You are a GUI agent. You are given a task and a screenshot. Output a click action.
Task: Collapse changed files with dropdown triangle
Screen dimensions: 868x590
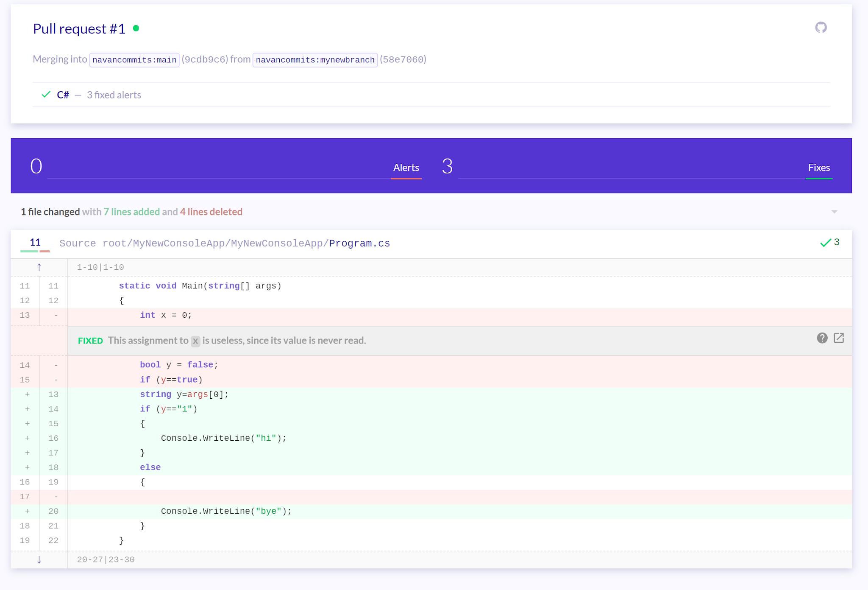(x=834, y=212)
